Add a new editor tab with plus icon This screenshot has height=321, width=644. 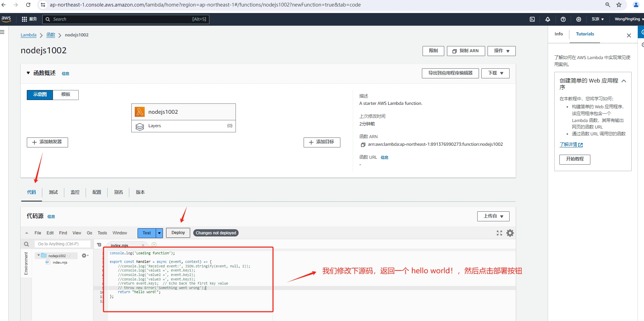pyautogui.click(x=154, y=245)
